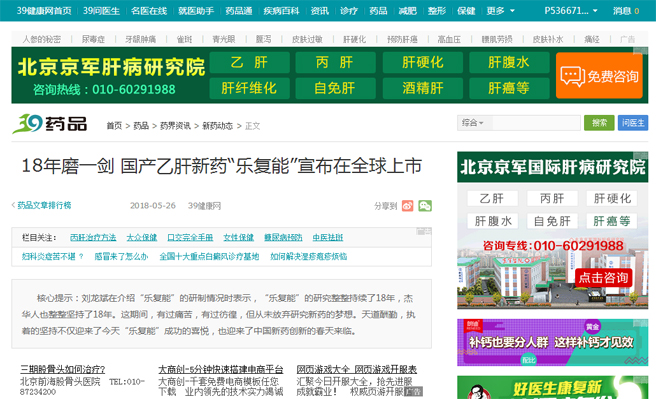Click the 39 药品 logo
This screenshot has height=399, width=656.
[x=50, y=124]
